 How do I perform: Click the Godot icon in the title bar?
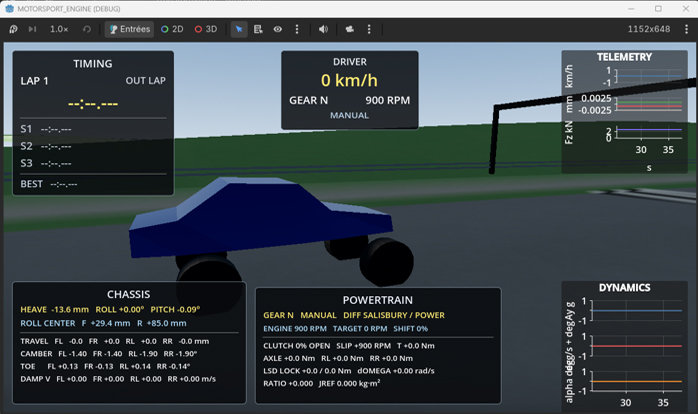[x=9, y=8]
